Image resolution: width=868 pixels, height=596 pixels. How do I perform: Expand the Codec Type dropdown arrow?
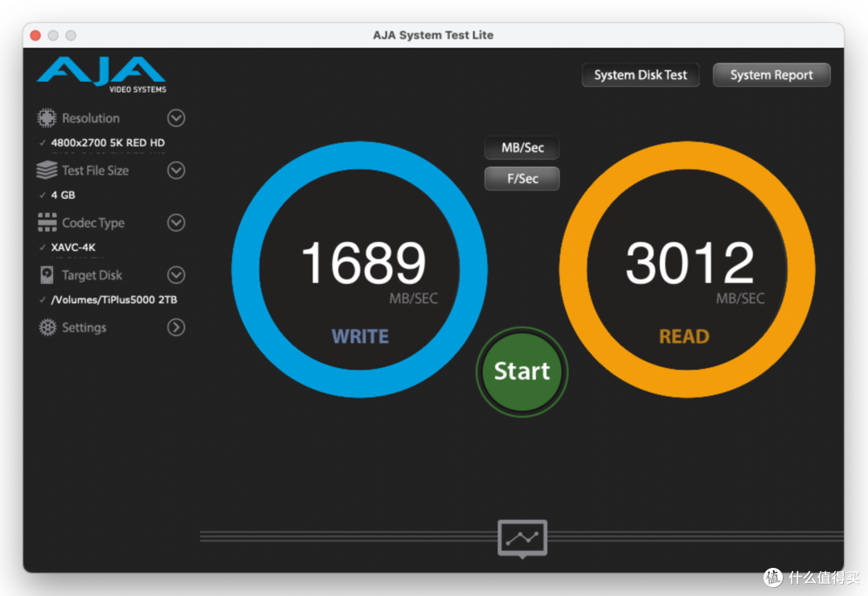point(176,223)
